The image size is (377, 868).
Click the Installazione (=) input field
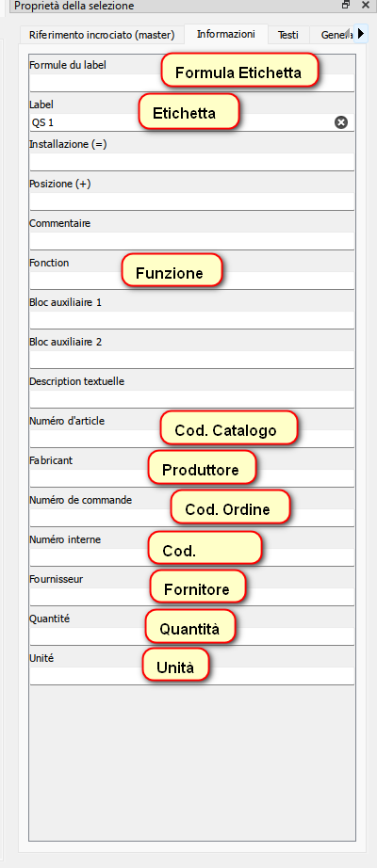pos(192,162)
